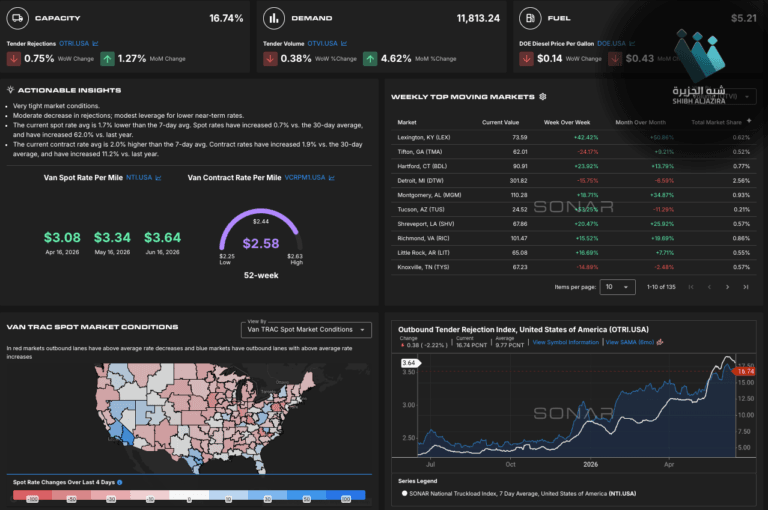
Task: Open chart icon next to OTVI.USA
Action: pyautogui.click(x=344, y=44)
